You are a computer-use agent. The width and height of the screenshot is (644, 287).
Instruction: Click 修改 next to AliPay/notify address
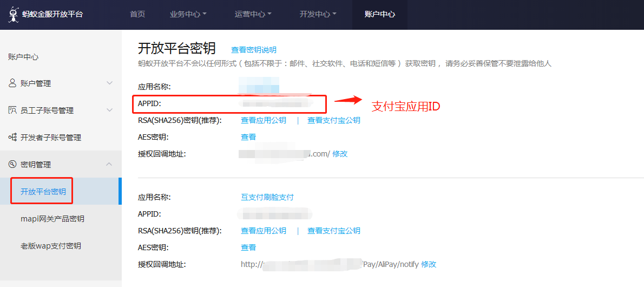(x=429, y=264)
